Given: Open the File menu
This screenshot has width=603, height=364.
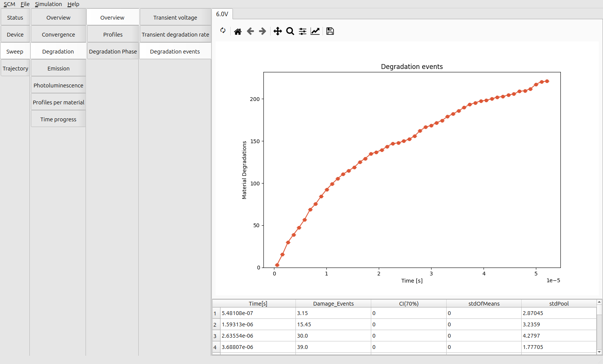Looking at the screenshot, I should click(x=25, y=4).
